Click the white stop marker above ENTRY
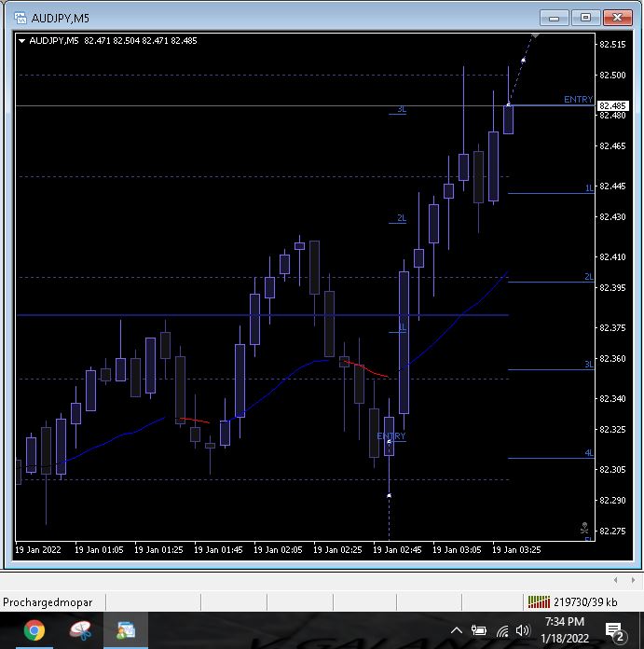644x649 pixels. [x=523, y=61]
